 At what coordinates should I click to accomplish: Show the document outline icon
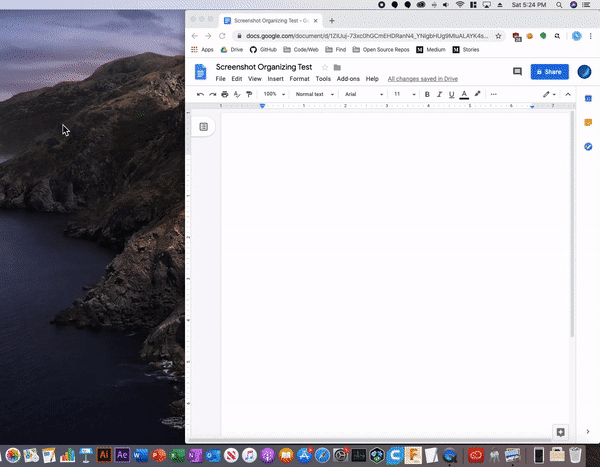204,127
